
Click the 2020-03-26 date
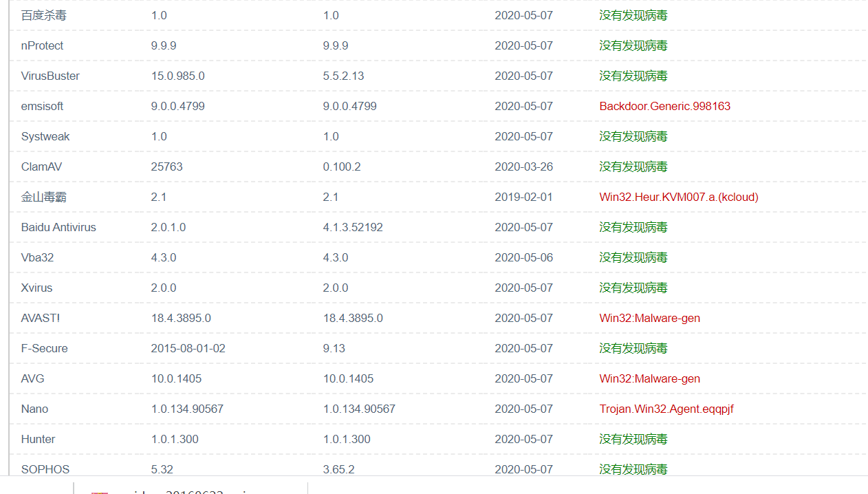(x=524, y=167)
